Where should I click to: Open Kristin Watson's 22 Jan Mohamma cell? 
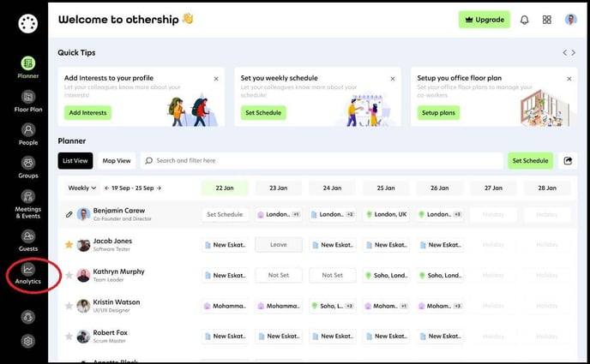(x=225, y=306)
